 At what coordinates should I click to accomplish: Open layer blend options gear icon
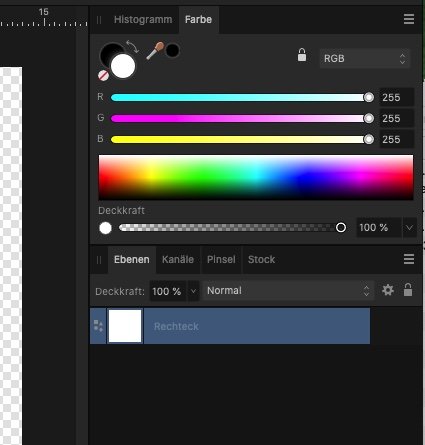click(x=388, y=290)
